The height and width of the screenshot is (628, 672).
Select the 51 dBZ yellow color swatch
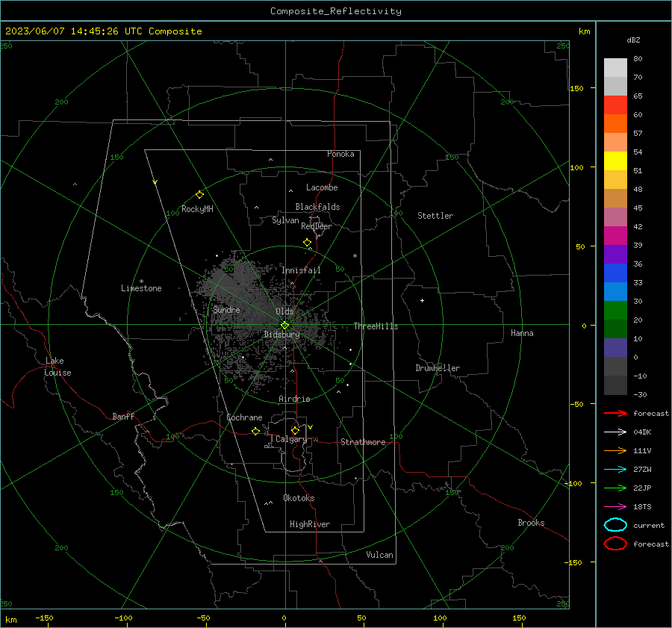pos(615,161)
